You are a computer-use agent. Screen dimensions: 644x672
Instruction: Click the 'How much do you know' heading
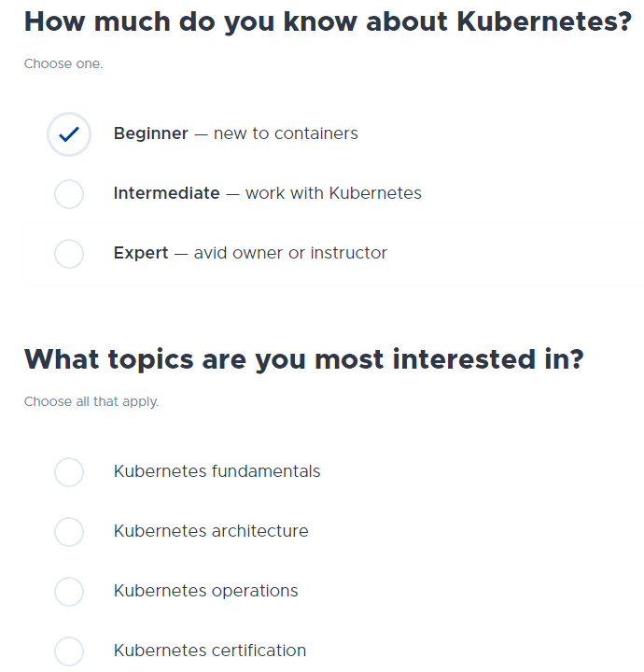pos(328,21)
